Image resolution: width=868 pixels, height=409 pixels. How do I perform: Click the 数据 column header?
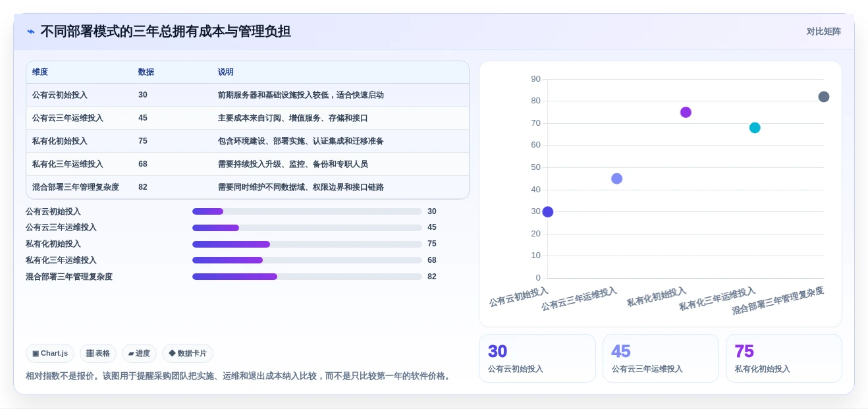(x=146, y=72)
